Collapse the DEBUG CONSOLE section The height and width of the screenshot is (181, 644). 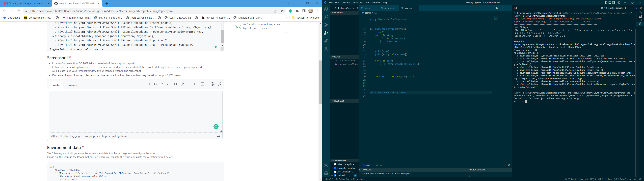(489, 170)
